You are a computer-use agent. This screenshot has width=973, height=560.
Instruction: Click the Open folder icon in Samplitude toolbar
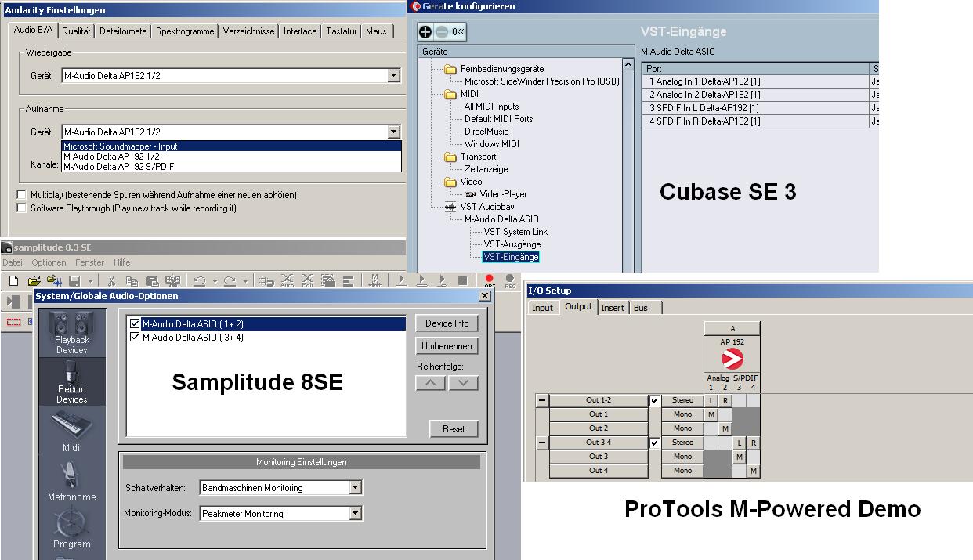[x=34, y=281]
